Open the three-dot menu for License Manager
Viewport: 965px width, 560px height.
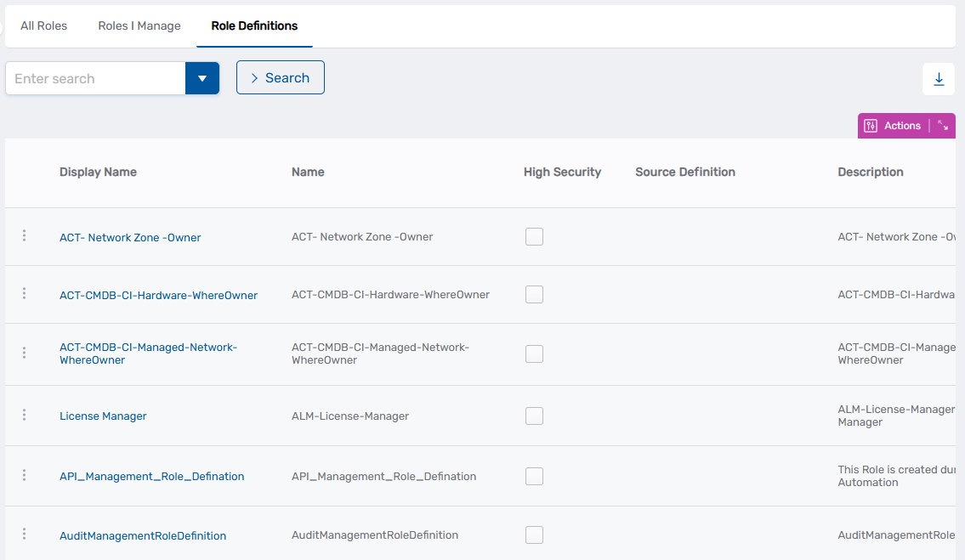(24, 416)
